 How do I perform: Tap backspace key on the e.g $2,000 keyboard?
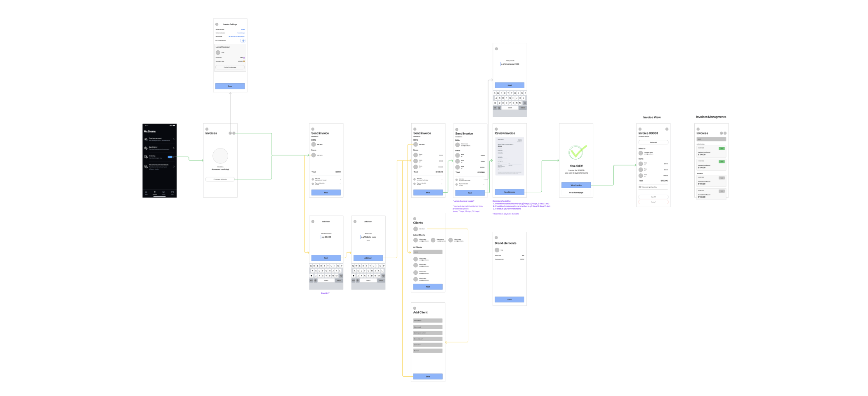point(341,276)
